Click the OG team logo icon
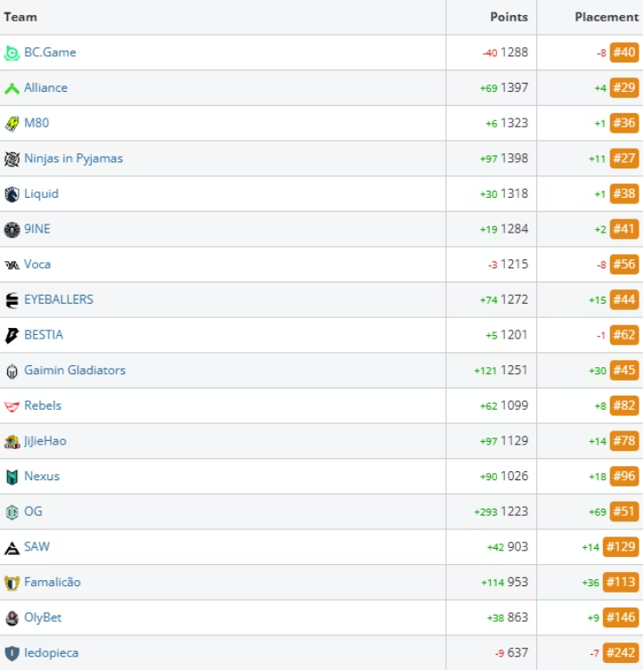Image resolution: width=644 pixels, height=670 pixels. pos(12,512)
